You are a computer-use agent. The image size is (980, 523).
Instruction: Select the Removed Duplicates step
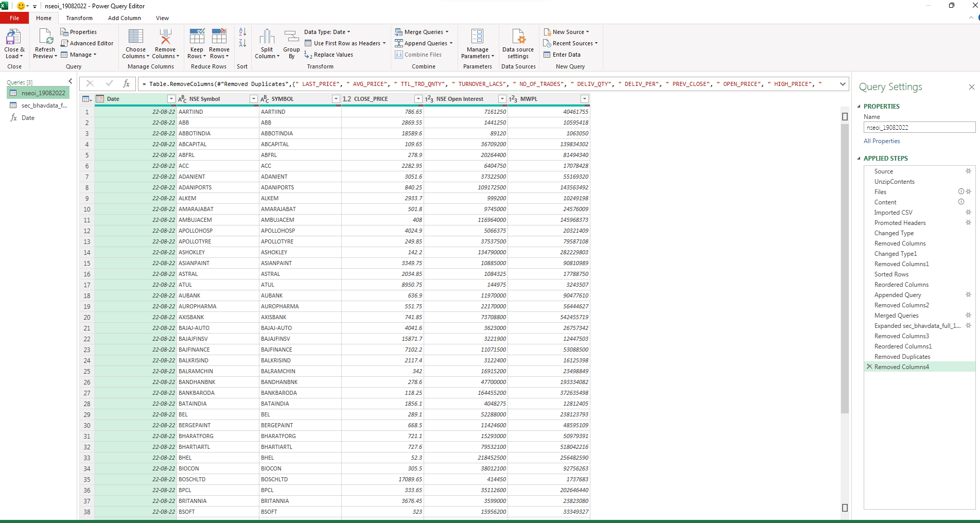(x=902, y=357)
